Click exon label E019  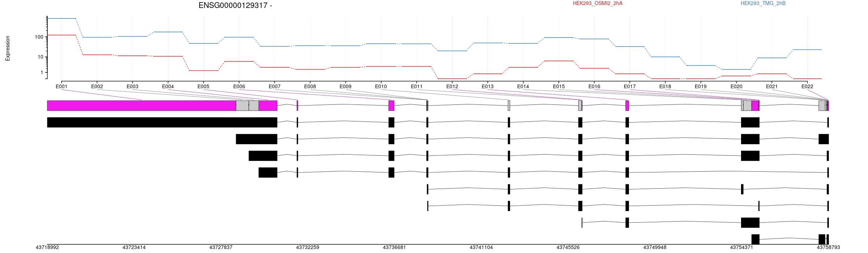(x=701, y=87)
